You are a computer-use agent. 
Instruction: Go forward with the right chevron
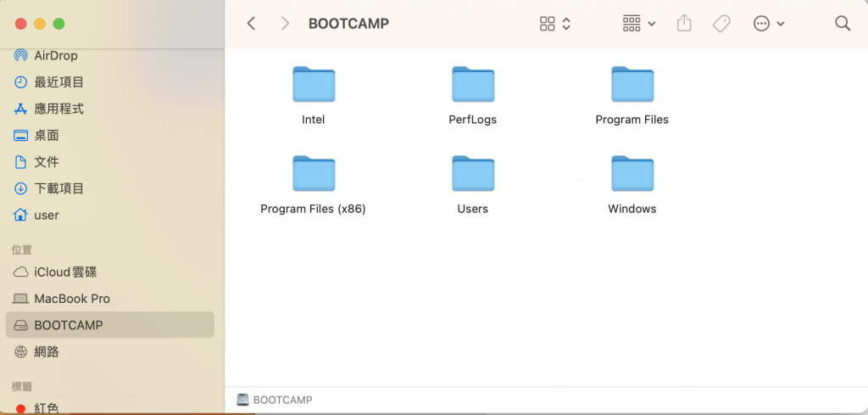pos(285,23)
